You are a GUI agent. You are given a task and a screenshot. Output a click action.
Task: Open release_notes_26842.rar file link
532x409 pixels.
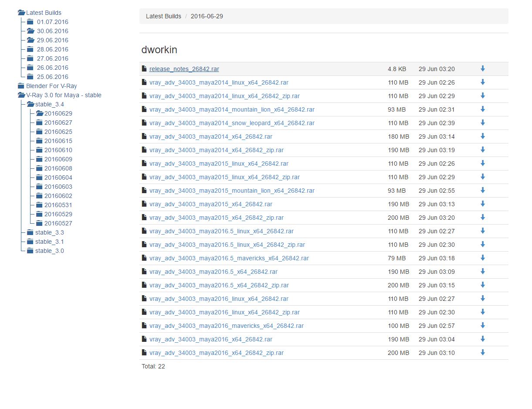(x=184, y=69)
